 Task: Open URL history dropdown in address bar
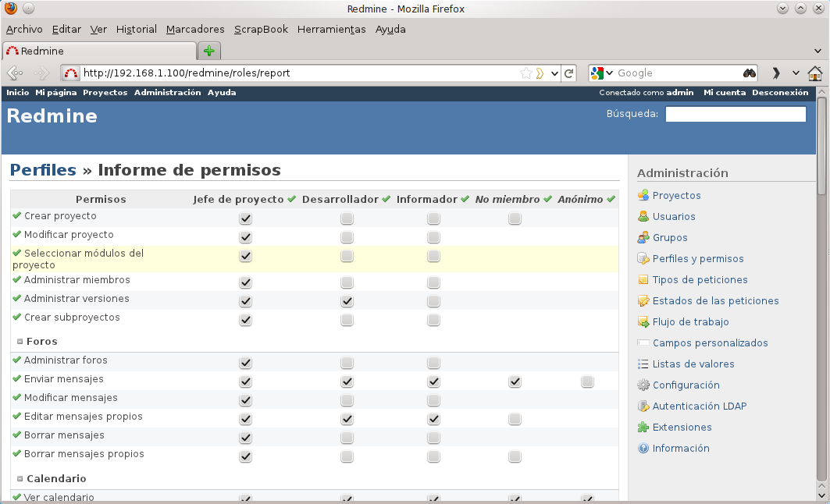click(554, 73)
